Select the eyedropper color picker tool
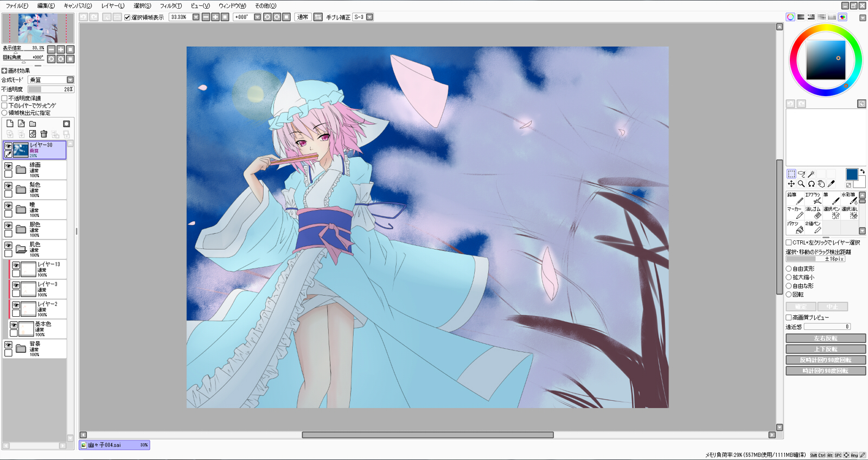 (831, 184)
